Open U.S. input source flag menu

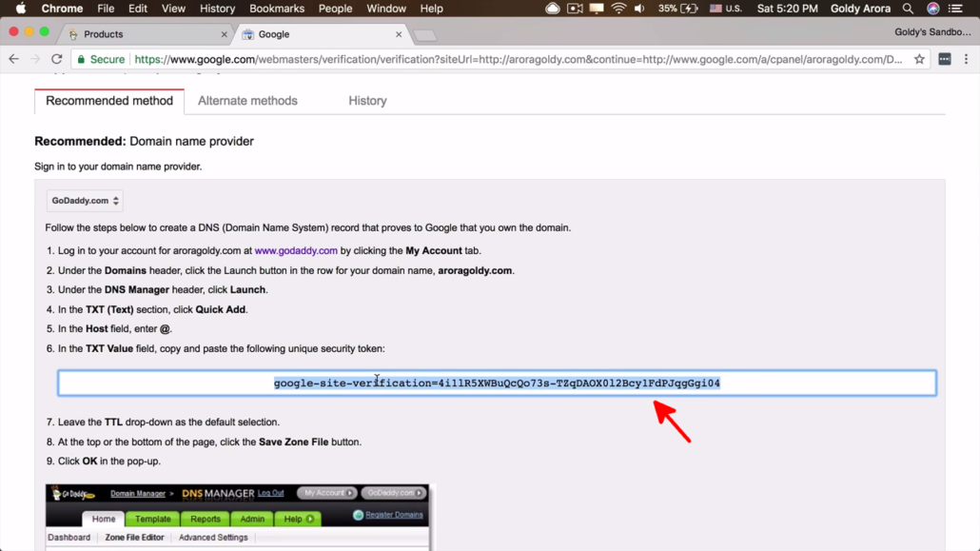tap(726, 9)
